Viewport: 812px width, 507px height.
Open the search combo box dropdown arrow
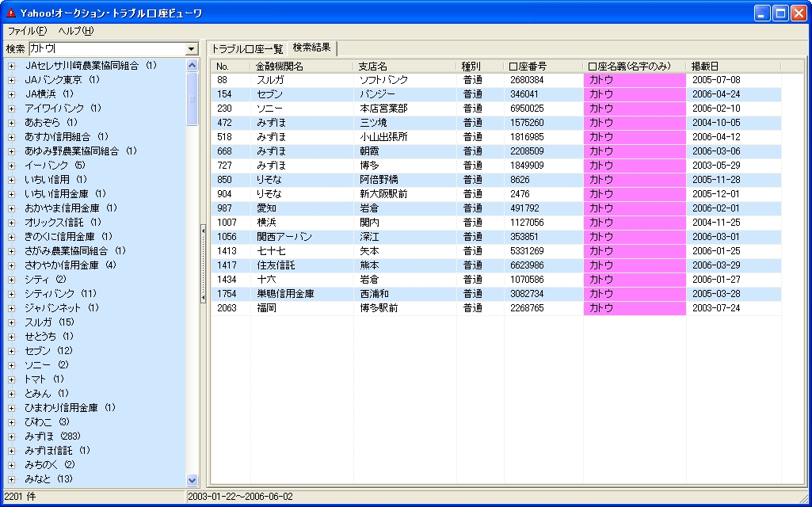192,48
